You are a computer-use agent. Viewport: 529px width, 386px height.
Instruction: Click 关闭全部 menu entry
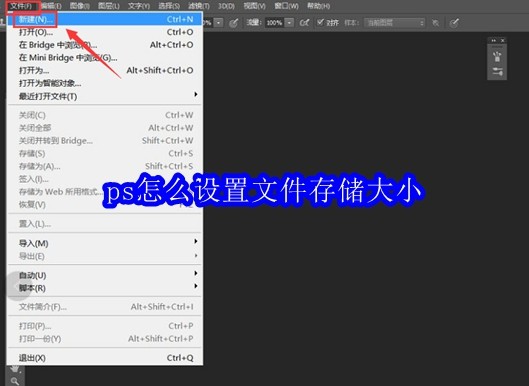click(105, 128)
